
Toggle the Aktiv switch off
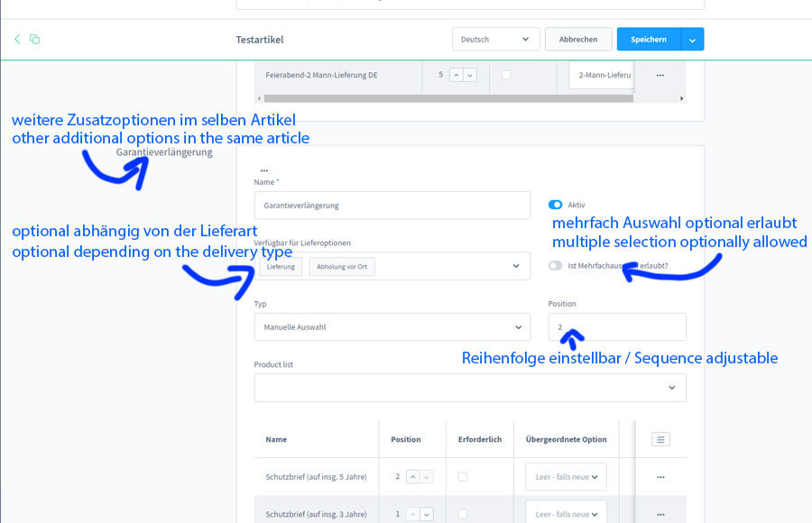(556, 205)
